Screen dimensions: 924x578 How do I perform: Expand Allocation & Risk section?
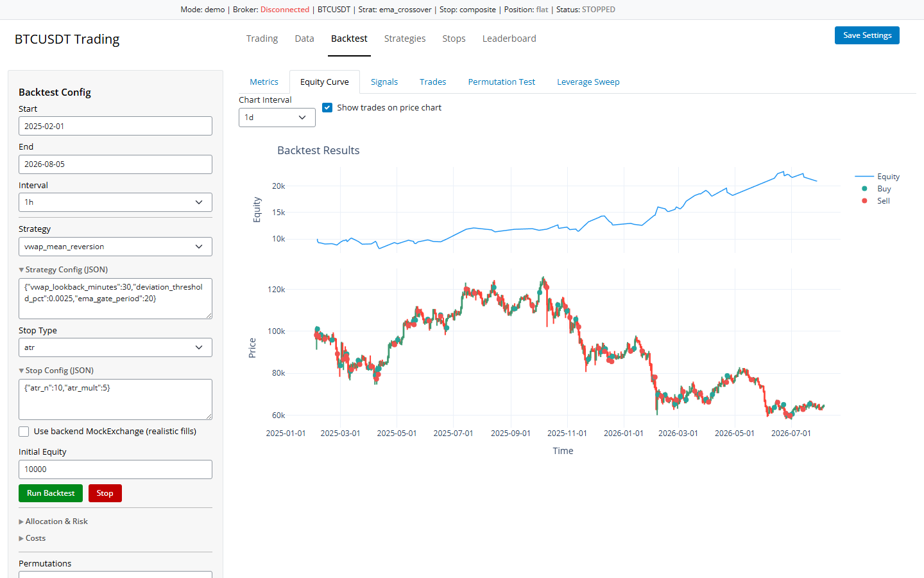pyautogui.click(x=53, y=521)
